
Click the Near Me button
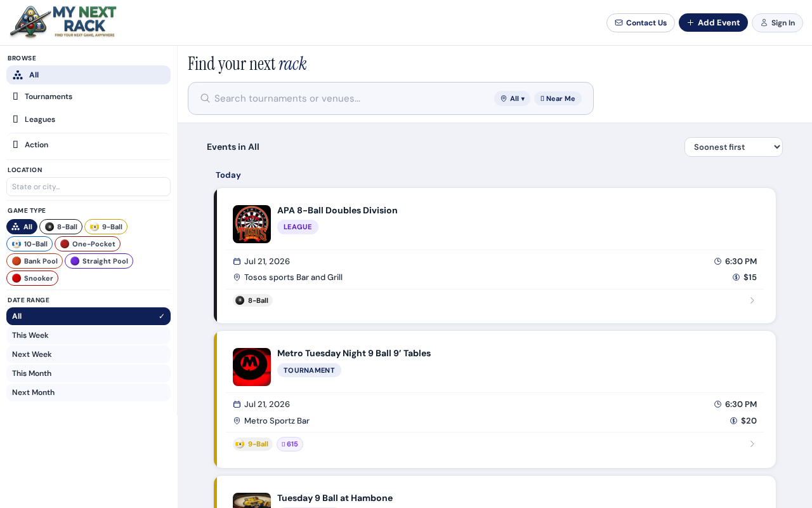(x=558, y=98)
